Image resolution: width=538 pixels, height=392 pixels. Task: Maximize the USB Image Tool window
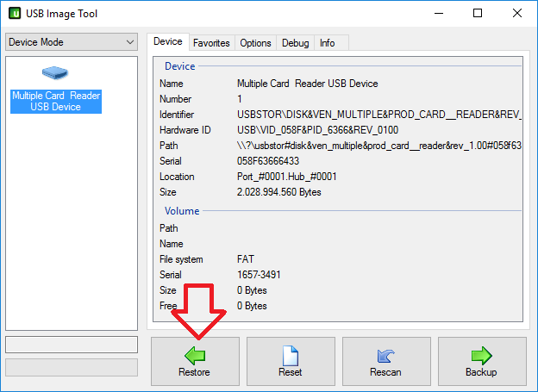click(478, 14)
